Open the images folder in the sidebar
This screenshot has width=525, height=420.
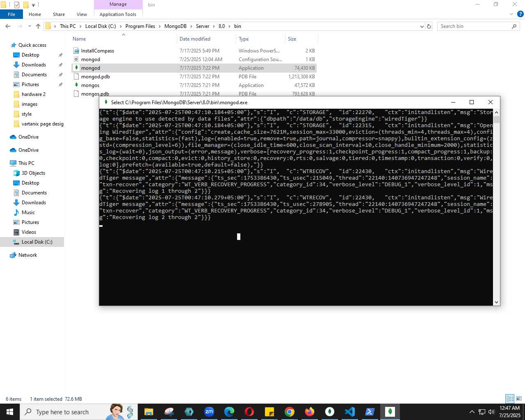[30, 104]
